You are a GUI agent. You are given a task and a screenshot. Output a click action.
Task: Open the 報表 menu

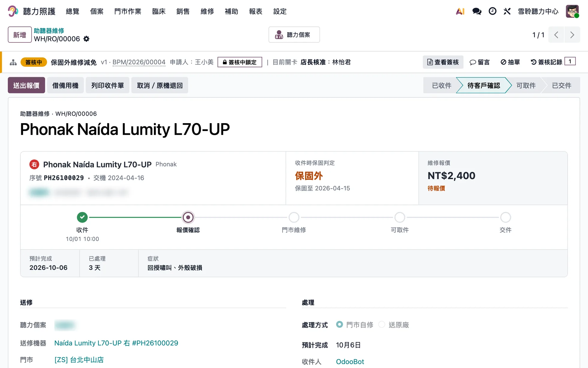(x=256, y=11)
